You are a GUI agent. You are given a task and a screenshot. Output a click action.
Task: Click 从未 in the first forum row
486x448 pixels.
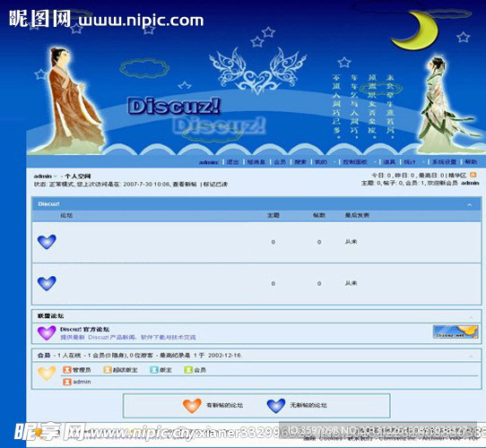pos(351,242)
